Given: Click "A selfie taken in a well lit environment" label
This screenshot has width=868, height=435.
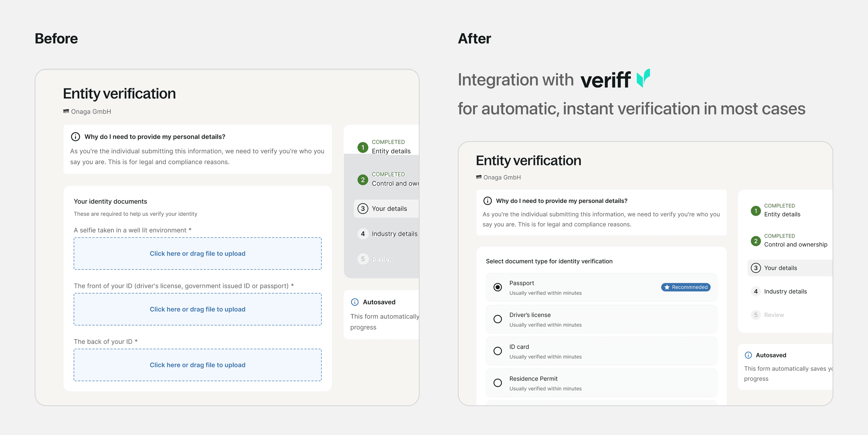Looking at the screenshot, I should coord(132,230).
